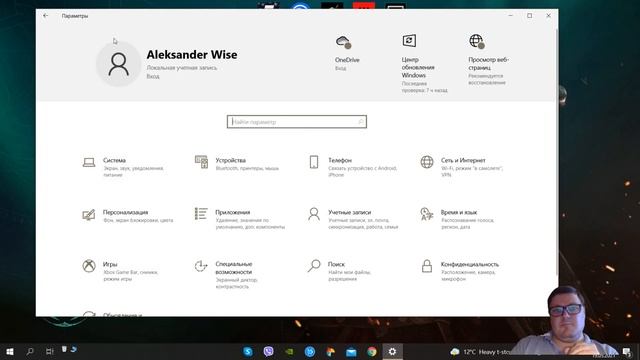The height and width of the screenshot is (360, 640).
Task: Click the active Settings gear on the taskbar
Action: pos(392,351)
